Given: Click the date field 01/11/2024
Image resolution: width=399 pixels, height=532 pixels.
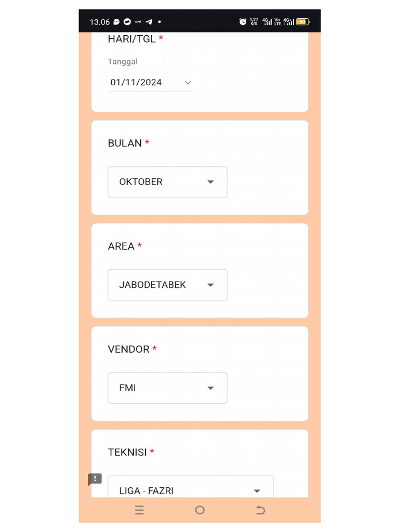Looking at the screenshot, I should (136, 83).
